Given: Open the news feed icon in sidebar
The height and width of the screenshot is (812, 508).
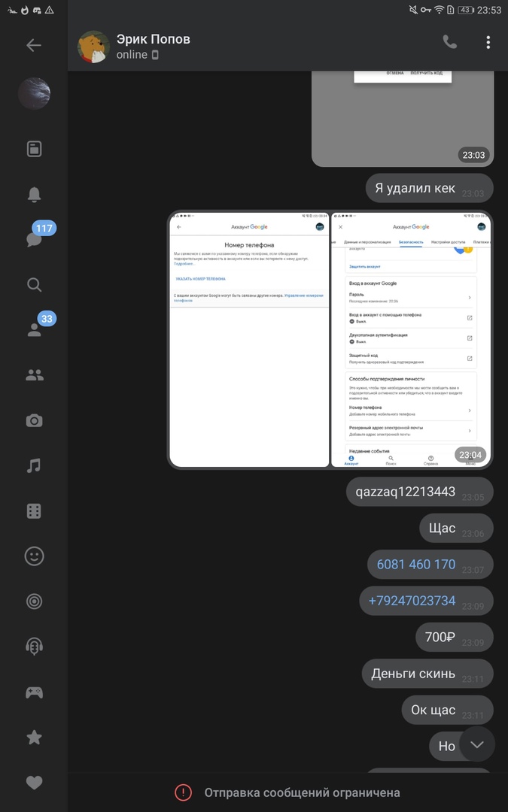Looking at the screenshot, I should click(34, 149).
